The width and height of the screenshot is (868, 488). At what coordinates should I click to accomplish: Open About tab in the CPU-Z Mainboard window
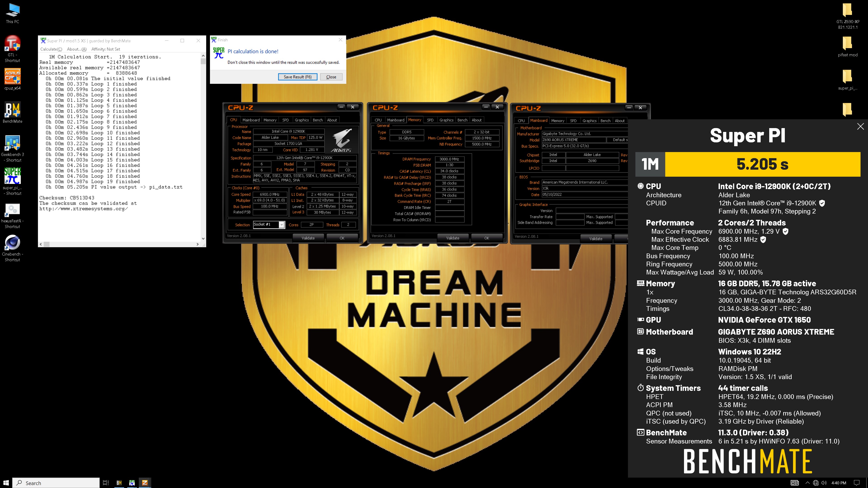tap(620, 121)
